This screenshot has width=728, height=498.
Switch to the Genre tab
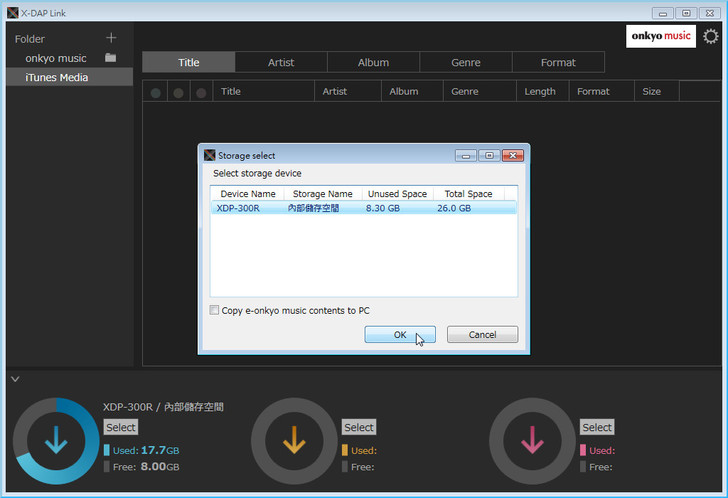[x=466, y=62]
